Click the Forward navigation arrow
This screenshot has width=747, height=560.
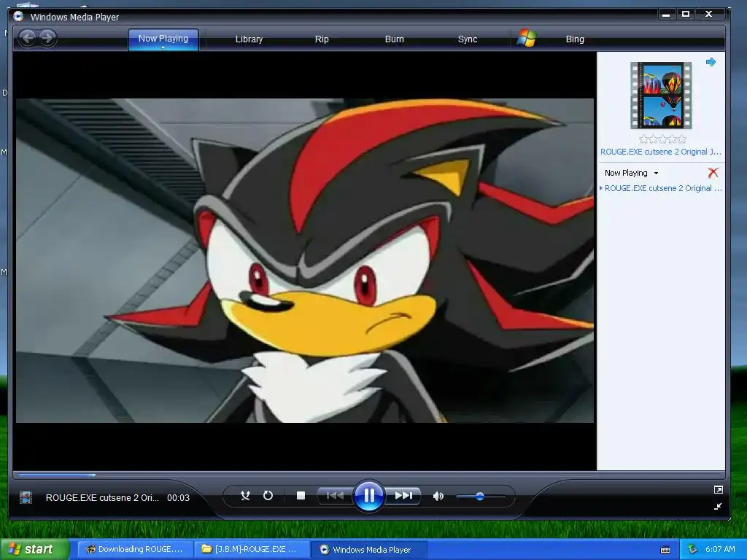47,38
